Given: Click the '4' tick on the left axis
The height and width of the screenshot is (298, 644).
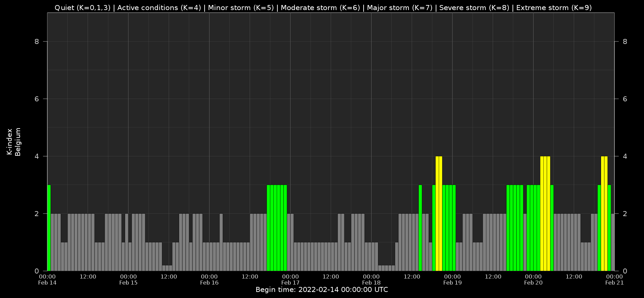Looking at the screenshot, I should [x=37, y=156].
